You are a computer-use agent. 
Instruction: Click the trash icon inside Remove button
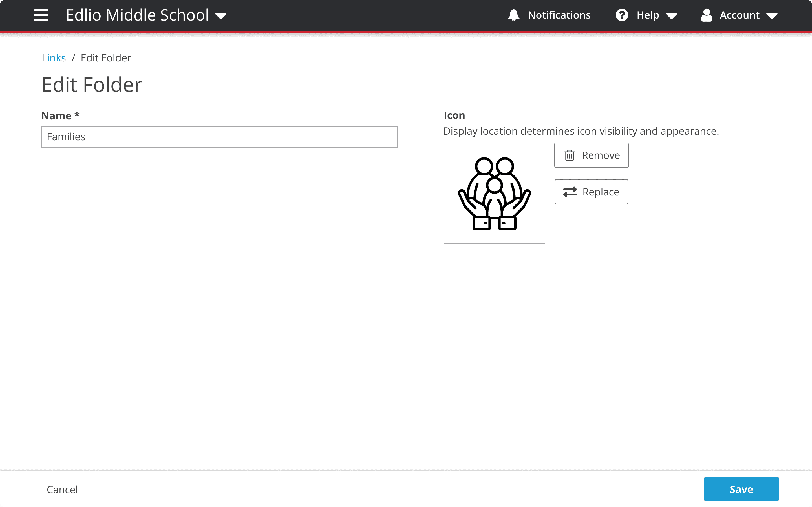click(570, 155)
